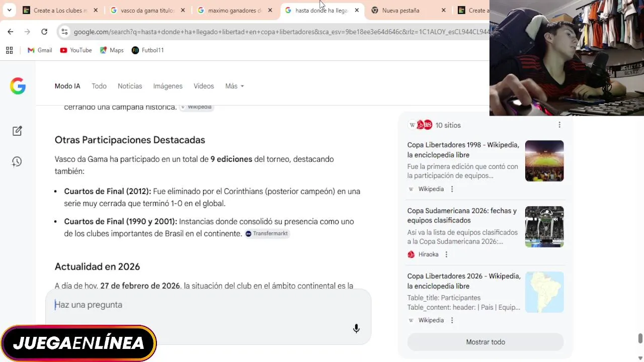
Task: Start a new AI chat with pencil icon
Action: pyautogui.click(x=17, y=131)
